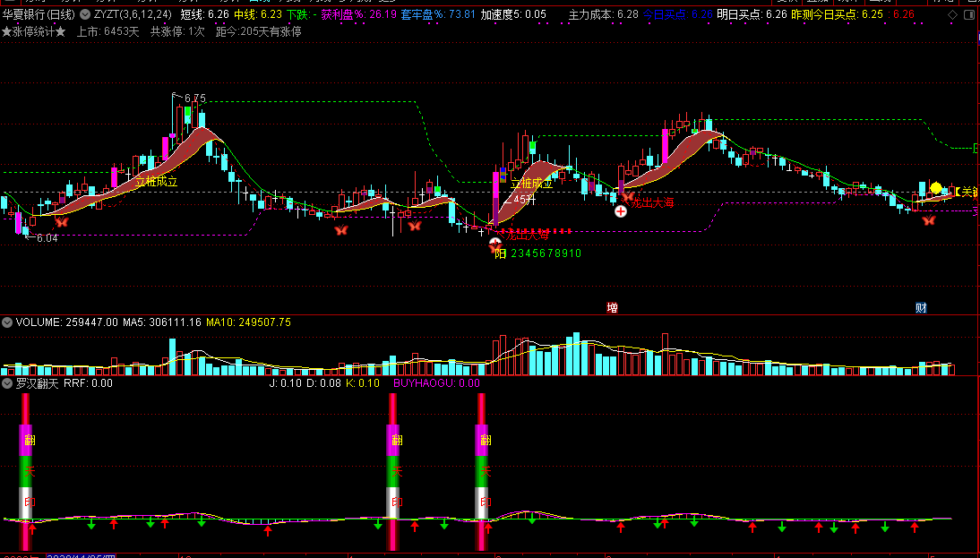Open the blue 财 event marker
980x558 pixels.
pos(921,307)
